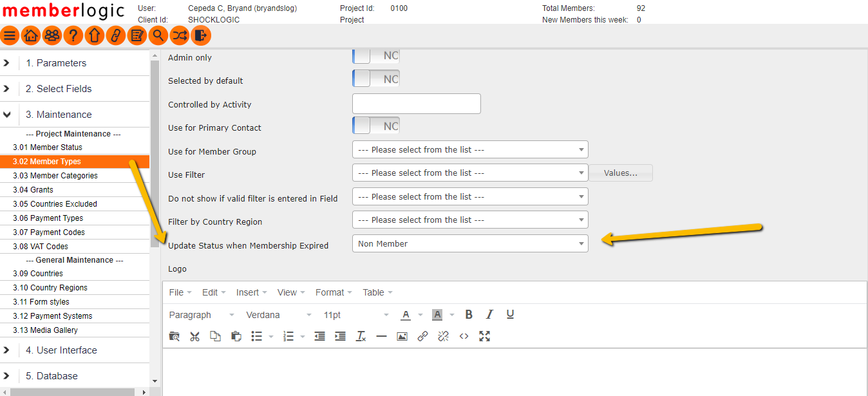
Task: Toggle the Admin only switch
Action: 376,55
